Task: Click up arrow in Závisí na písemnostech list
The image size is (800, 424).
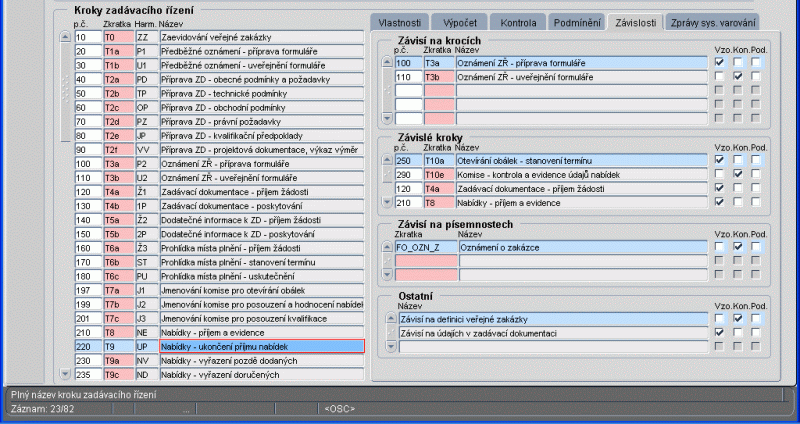Action: pos(387,247)
